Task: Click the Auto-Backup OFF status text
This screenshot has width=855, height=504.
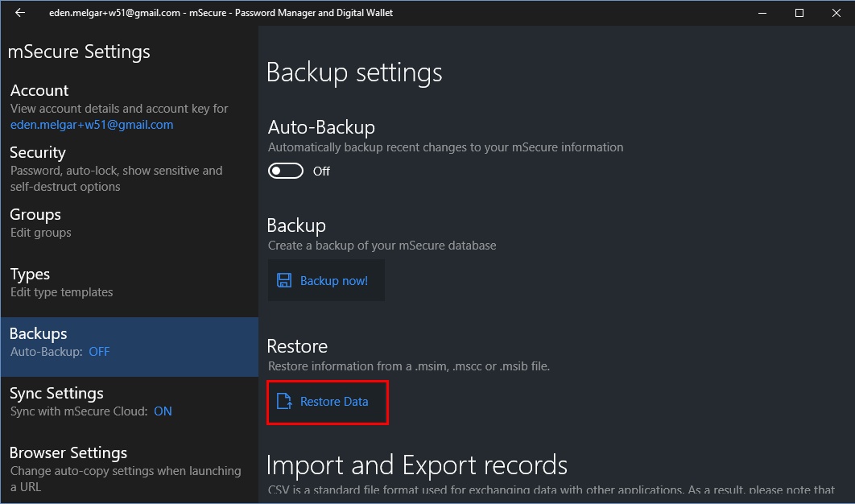Action: [99, 352]
